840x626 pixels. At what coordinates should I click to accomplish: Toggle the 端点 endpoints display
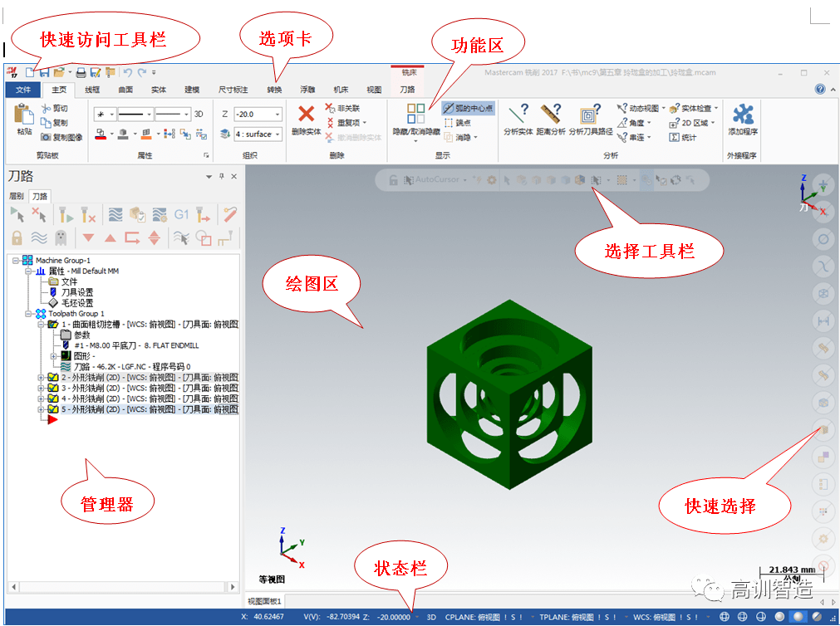point(458,123)
